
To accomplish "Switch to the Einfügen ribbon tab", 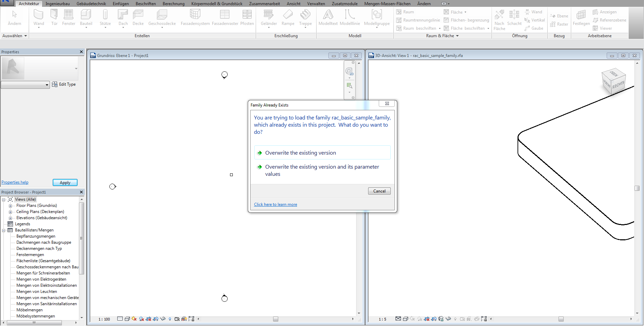I will (121, 3).
